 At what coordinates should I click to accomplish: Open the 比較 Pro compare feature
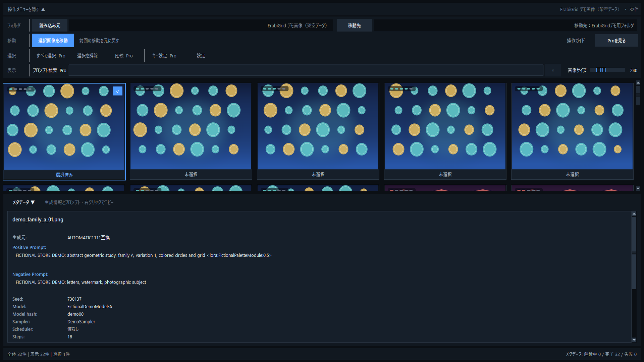[x=124, y=56]
